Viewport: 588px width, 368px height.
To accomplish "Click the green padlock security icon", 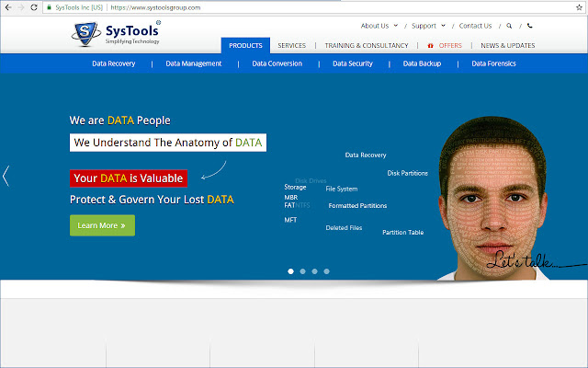I will [x=49, y=7].
